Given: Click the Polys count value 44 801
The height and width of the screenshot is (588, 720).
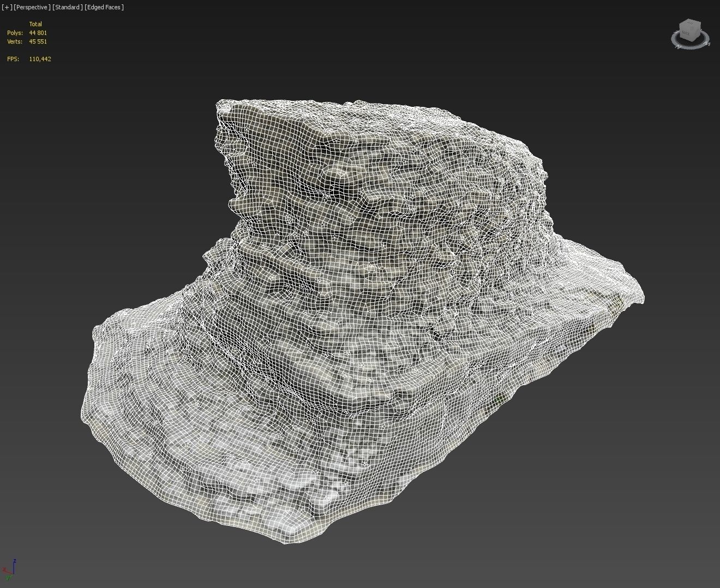Looking at the screenshot, I should coord(38,33).
